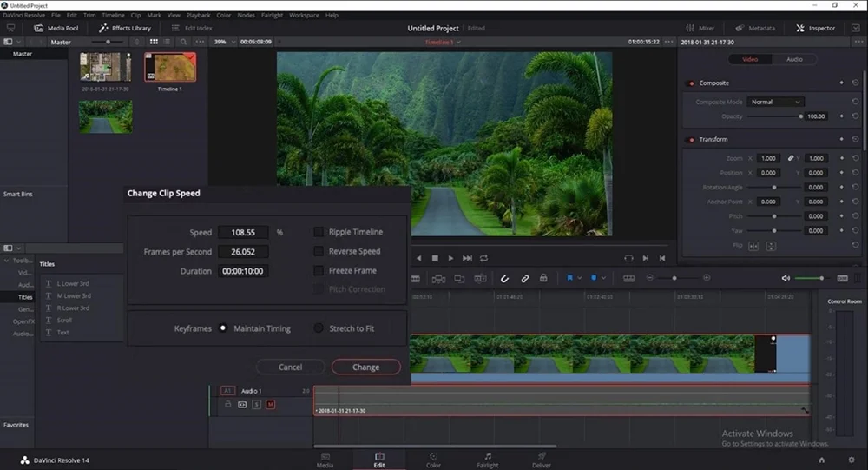This screenshot has width=868, height=470.
Task: Adjust the media pool thumbnail size slider
Action: [108, 42]
